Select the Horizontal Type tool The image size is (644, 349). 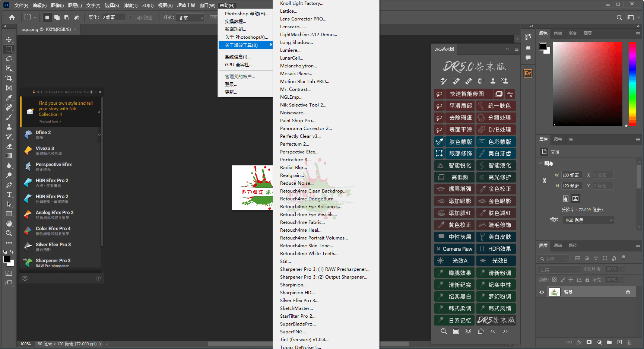click(x=9, y=194)
